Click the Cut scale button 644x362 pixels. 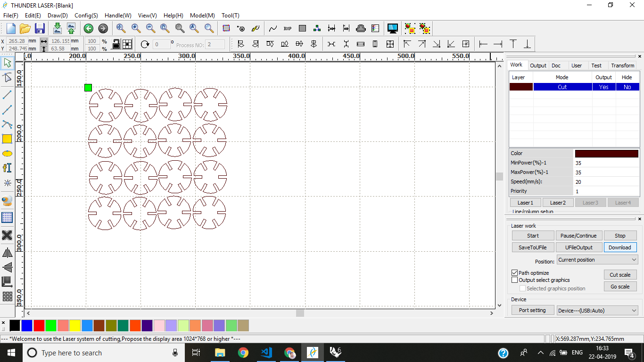(x=620, y=275)
